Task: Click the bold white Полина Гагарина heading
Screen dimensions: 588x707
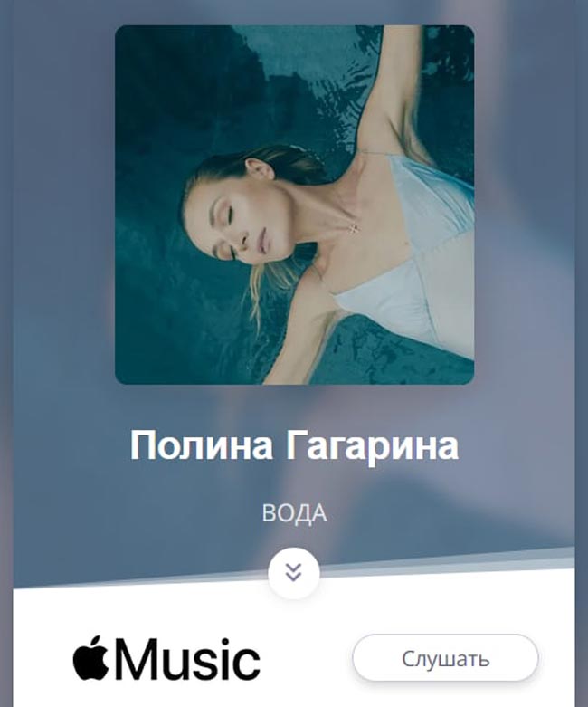Action: tap(294, 445)
